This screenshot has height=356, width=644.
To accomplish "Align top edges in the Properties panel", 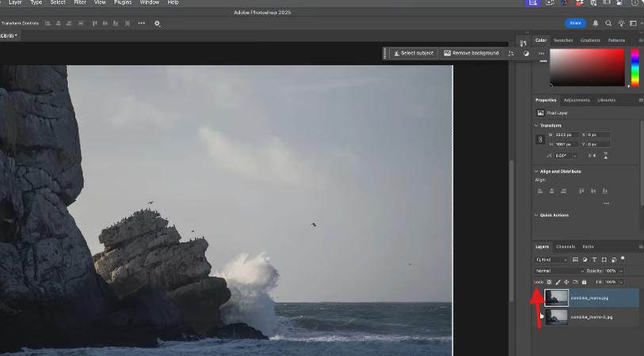I will [581, 191].
